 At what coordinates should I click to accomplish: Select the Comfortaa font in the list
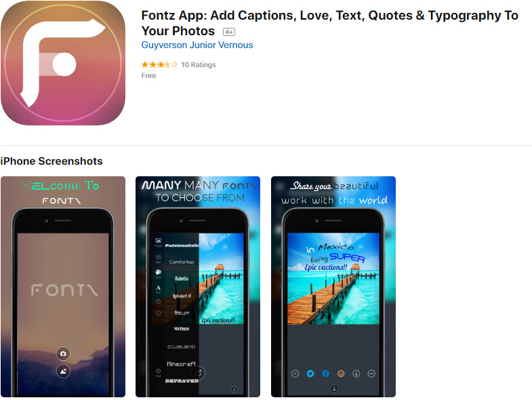click(x=182, y=262)
